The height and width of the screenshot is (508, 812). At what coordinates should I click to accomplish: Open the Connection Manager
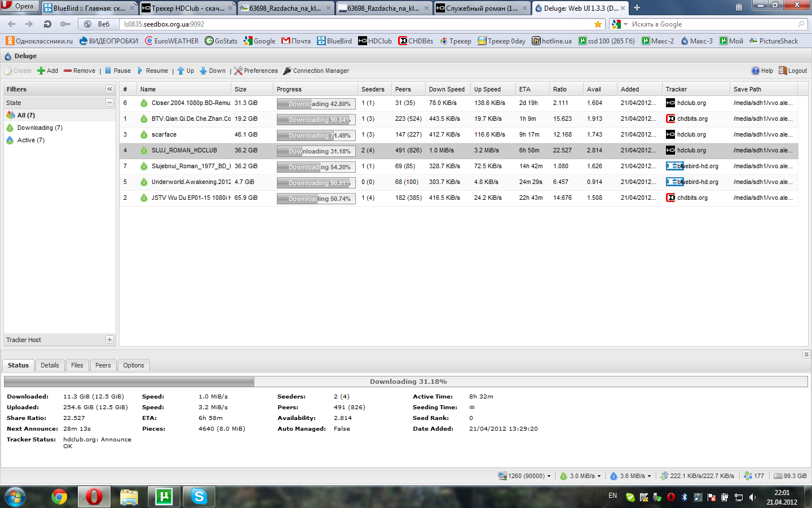pyautogui.click(x=316, y=71)
